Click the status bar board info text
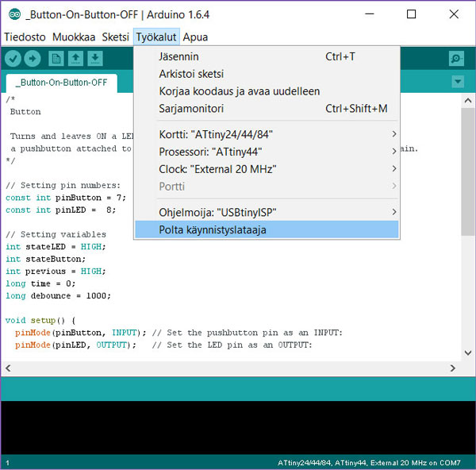 click(369, 463)
